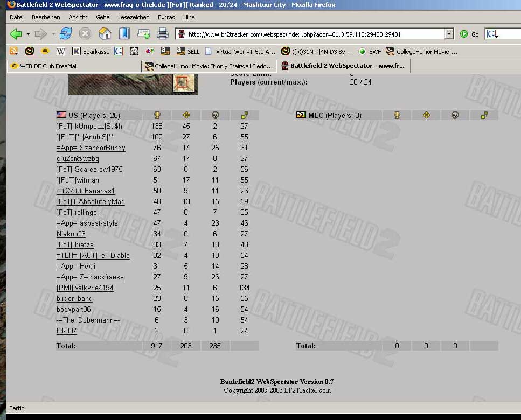Open the bookmarks sidebar icon
The width and height of the screenshot is (521, 420).
coord(124,34)
